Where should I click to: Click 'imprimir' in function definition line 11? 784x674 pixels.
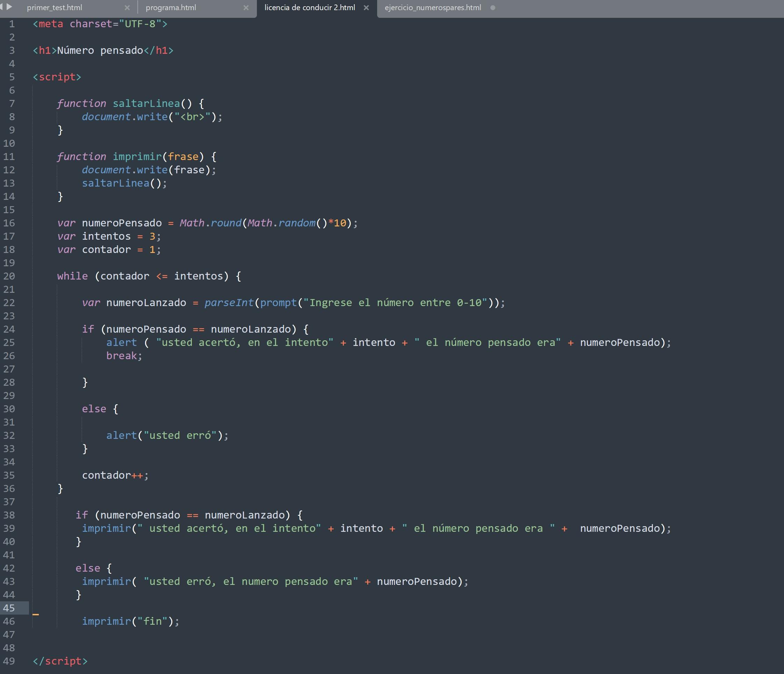(137, 156)
